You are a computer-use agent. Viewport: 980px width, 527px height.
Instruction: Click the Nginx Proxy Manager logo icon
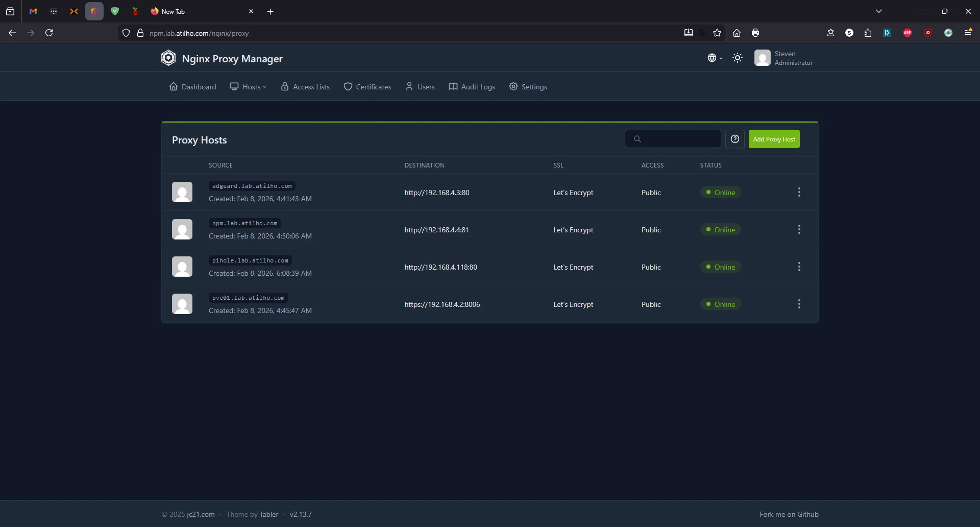[x=168, y=58]
